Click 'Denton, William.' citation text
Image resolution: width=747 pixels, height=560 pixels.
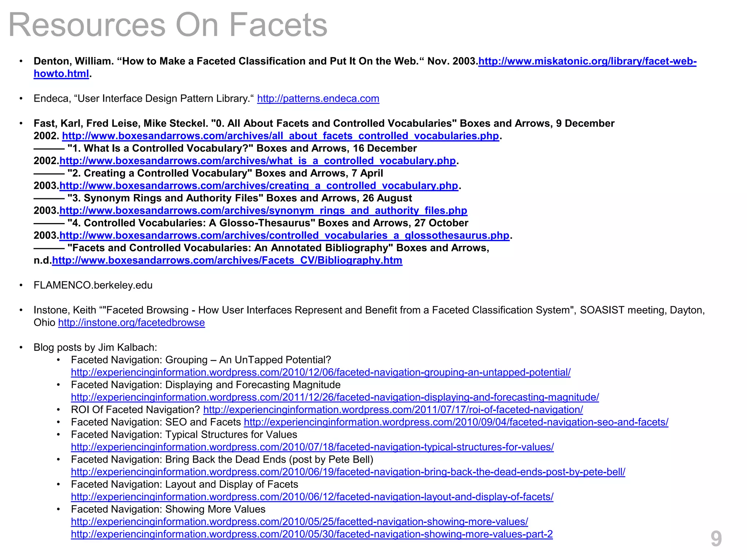coord(74,61)
